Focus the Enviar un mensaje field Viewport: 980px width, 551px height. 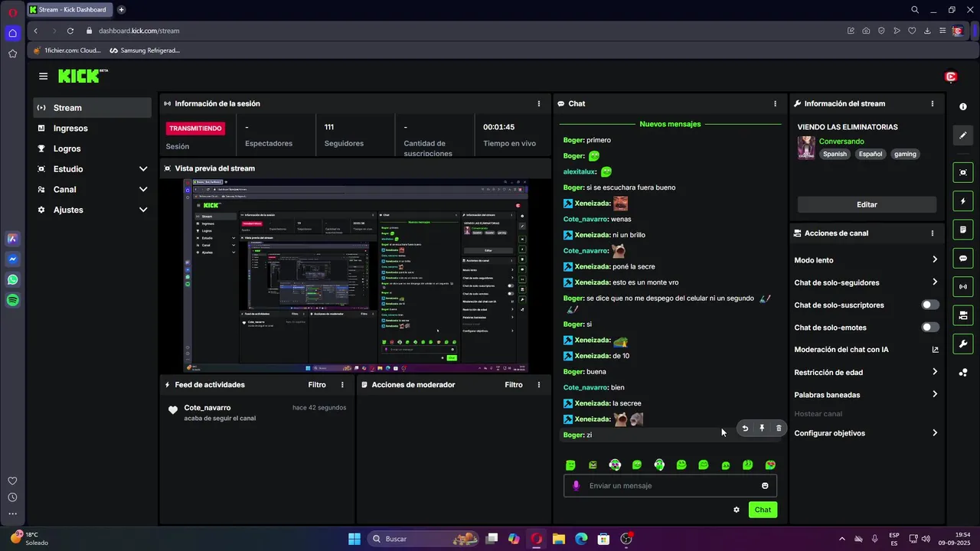tap(671, 486)
